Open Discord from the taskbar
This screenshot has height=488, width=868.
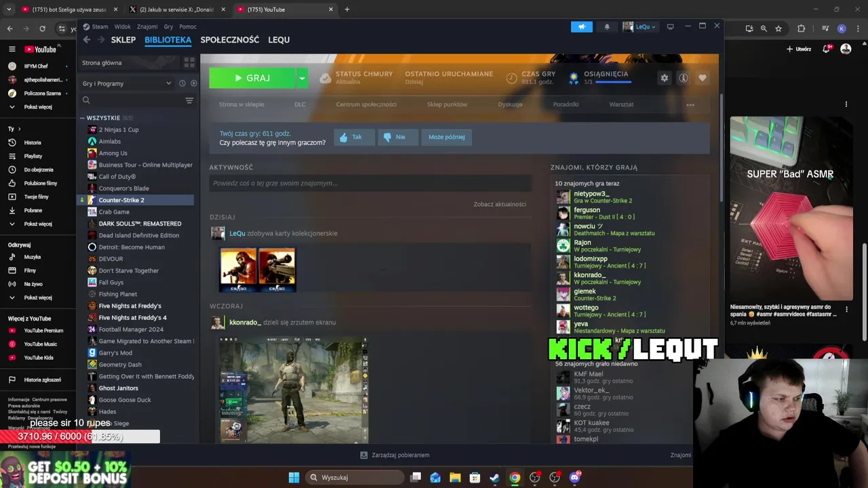point(575,477)
